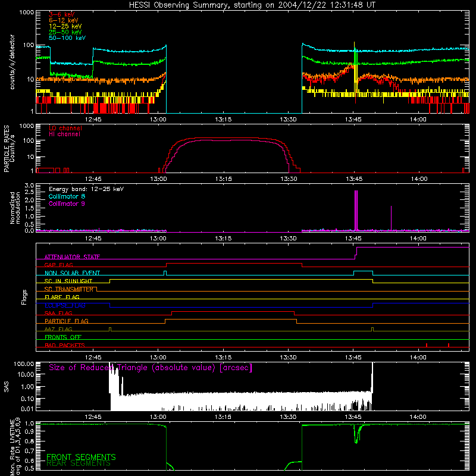Click the HESSI Observing Summary title text
Image resolution: width=476 pixels, height=476 pixels.
pos(252,5)
